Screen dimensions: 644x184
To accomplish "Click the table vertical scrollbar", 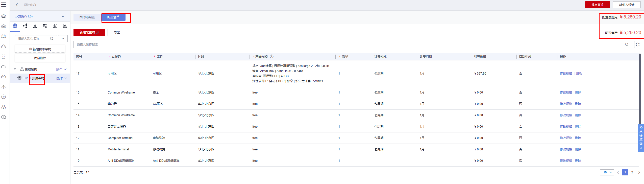I will coord(640,88).
